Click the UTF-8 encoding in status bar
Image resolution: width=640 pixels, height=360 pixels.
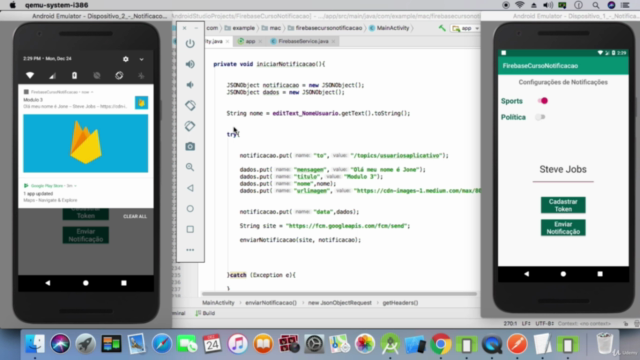pyautogui.click(x=544, y=323)
